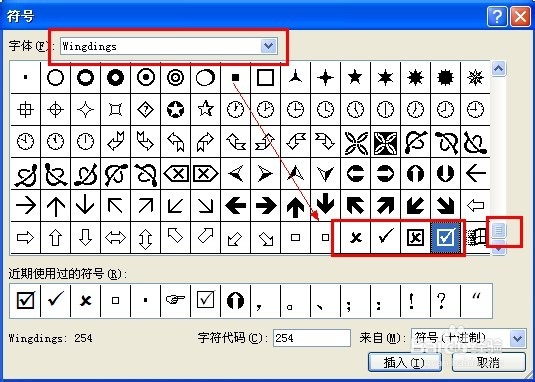Pick the bold black left arrow in grid
Viewport: 535px width, 382px height.
(235, 206)
